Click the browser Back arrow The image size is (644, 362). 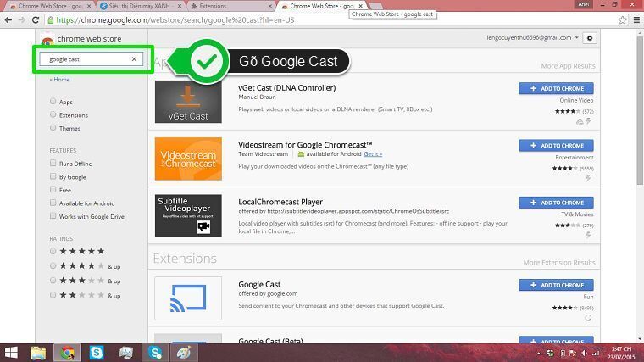8,19
